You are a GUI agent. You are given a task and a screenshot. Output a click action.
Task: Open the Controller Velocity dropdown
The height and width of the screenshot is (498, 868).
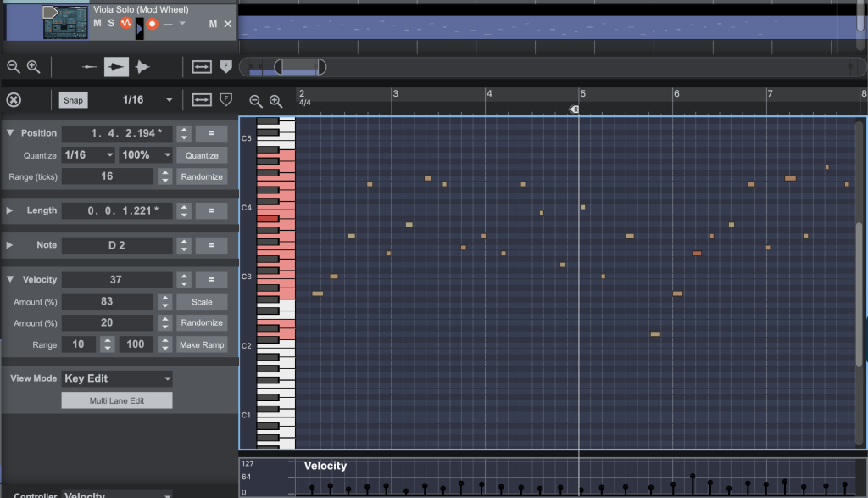[117, 494]
